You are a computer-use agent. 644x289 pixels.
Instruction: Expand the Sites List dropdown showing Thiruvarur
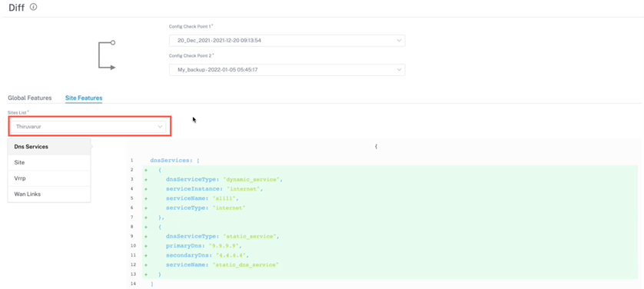pos(89,127)
